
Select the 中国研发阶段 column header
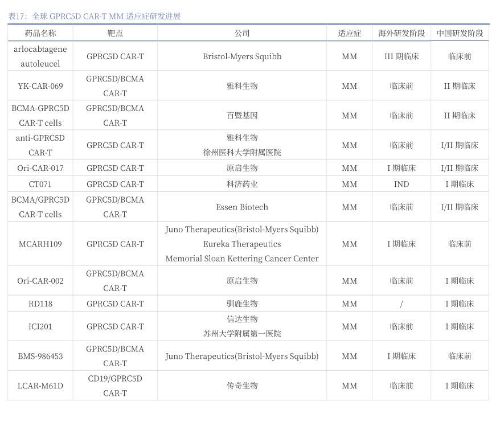coord(460,33)
